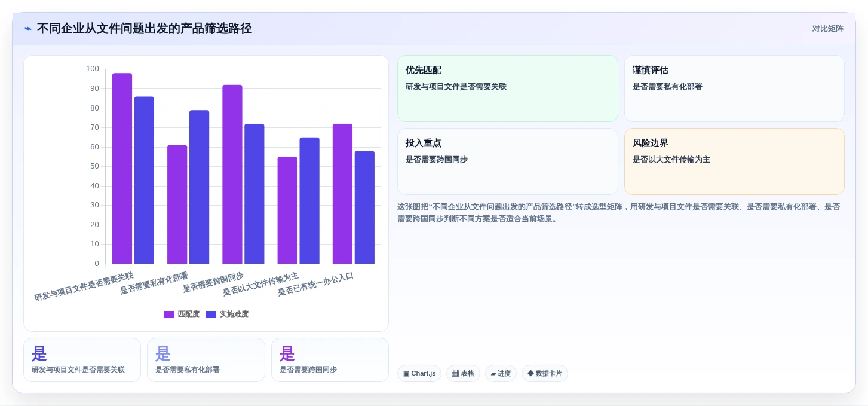Click the y-axis value 50

pyautogui.click(x=94, y=166)
